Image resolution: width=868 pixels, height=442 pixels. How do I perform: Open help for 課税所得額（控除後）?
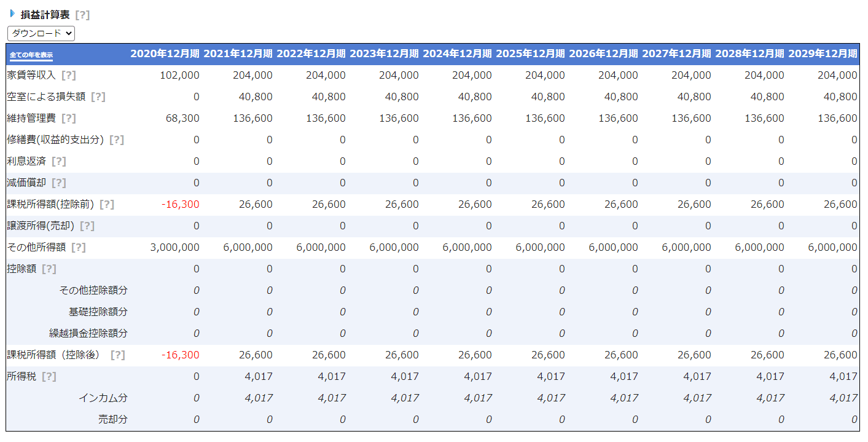[118, 355]
